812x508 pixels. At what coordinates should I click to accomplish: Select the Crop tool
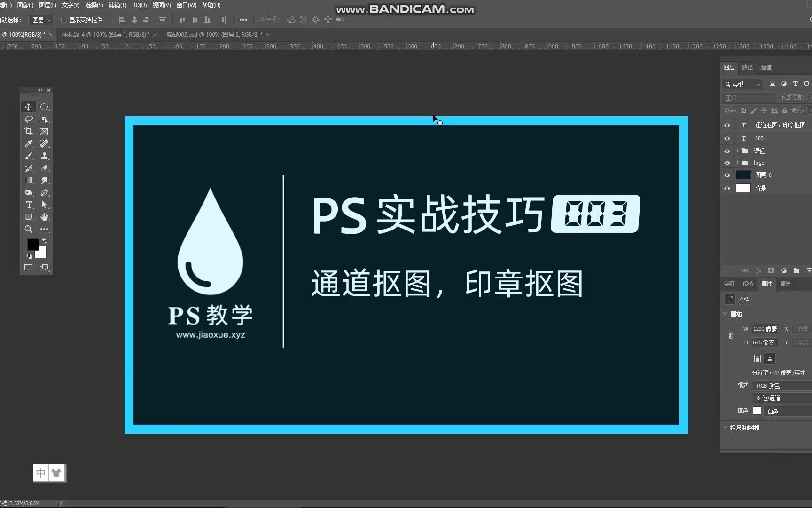(29, 131)
